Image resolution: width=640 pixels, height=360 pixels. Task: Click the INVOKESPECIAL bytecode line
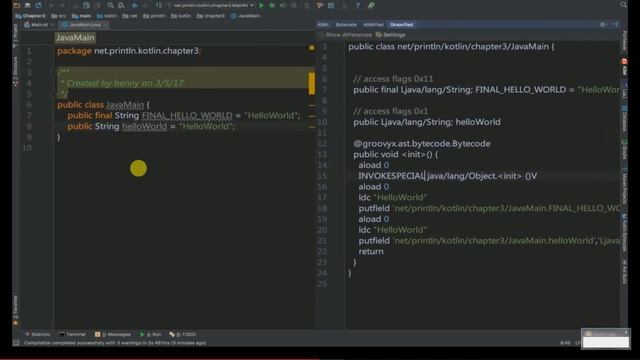[448, 176]
